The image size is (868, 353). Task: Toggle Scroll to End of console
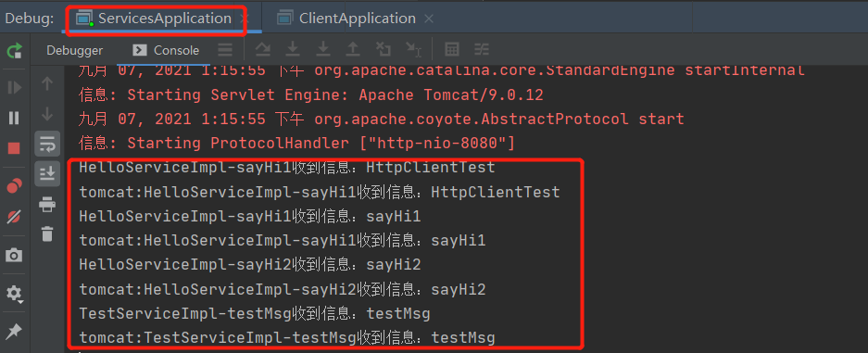(x=47, y=174)
